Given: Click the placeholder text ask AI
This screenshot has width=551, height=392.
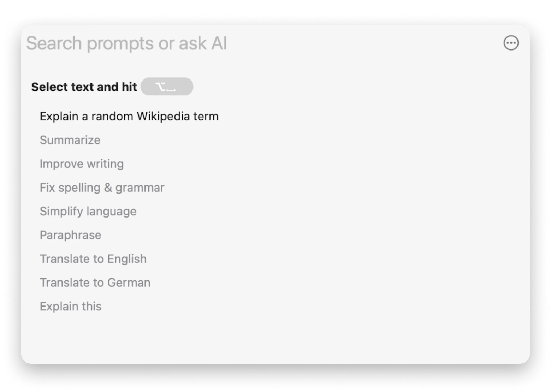Looking at the screenshot, I should point(203,43).
